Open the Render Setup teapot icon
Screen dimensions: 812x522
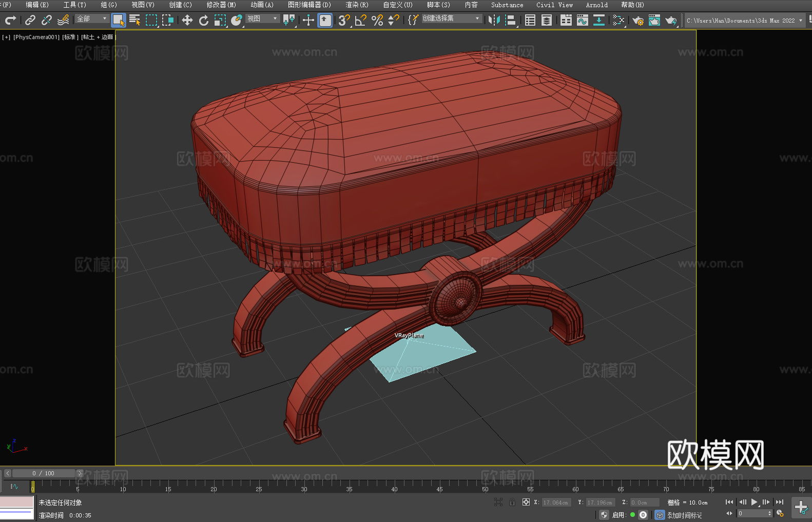coord(638,20)
